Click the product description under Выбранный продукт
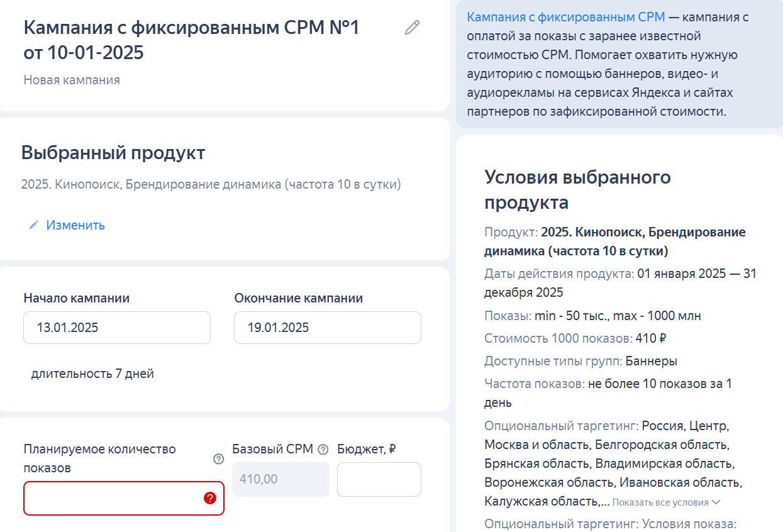The width and height of the screenshot is (783, 532). [x=211, y=185]
